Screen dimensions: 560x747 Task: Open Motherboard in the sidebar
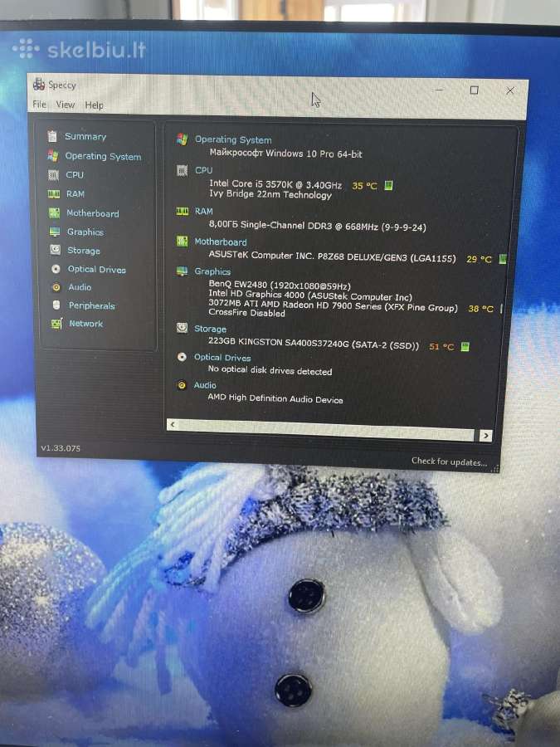pyautogui.click(x=93, y=213)
